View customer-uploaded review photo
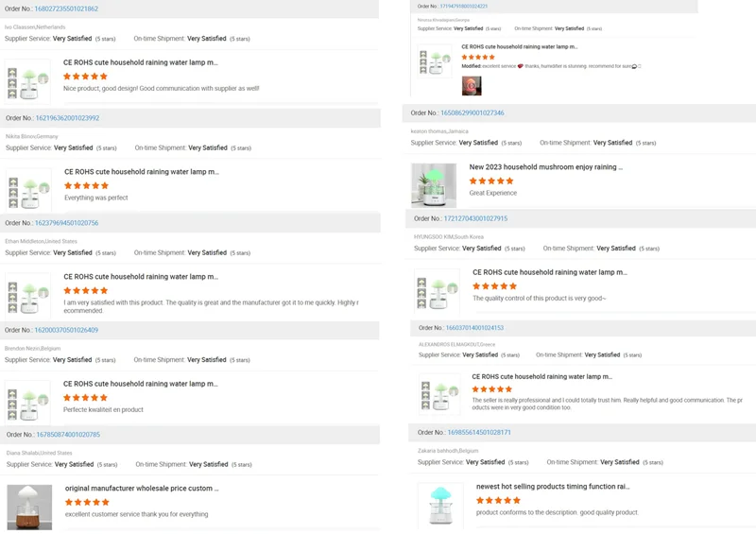 tap(472, 86)
